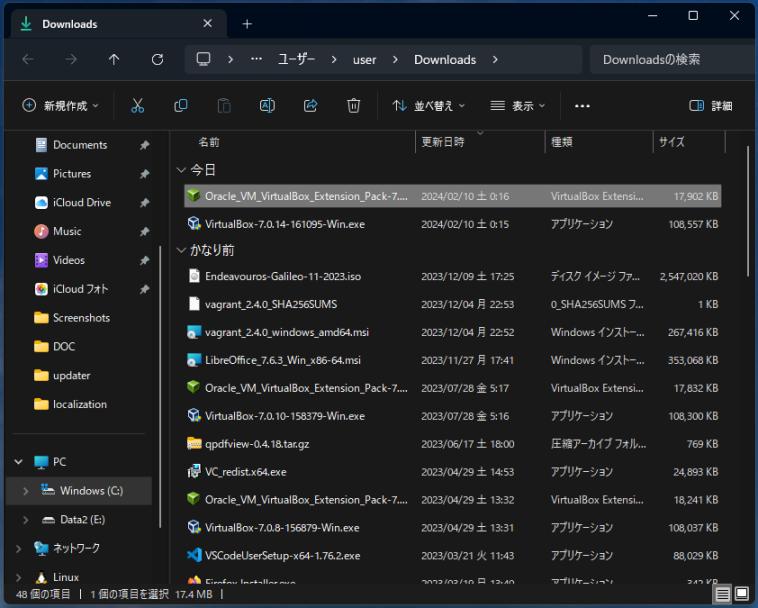758x608 pixels.
Task: Click the qpdfview archive file icon
Action: tap(194, 443)
